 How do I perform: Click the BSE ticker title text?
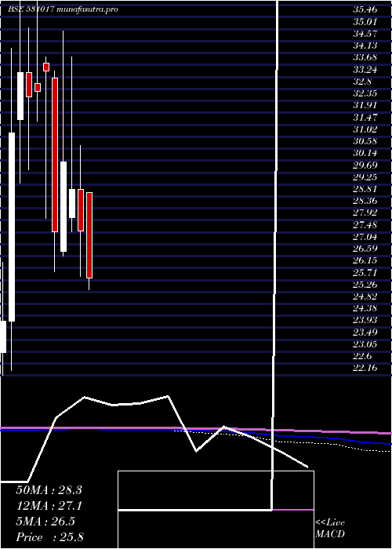(63, 9)
